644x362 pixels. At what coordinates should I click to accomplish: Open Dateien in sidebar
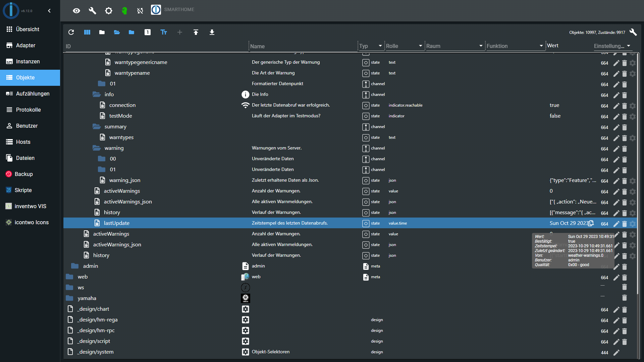[30, 158]
